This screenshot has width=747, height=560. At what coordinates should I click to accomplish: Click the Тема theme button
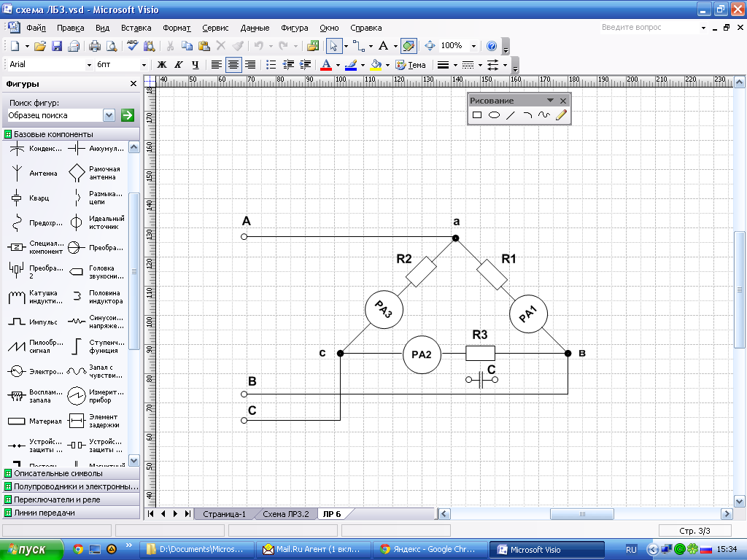tap(411, 65)
